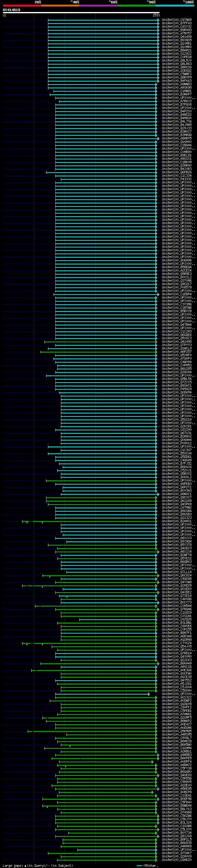Viewport: 197px width, 868px height.
Task: Select hit label UniRef100_Q8H1S6
Action: tap(177, 67)
